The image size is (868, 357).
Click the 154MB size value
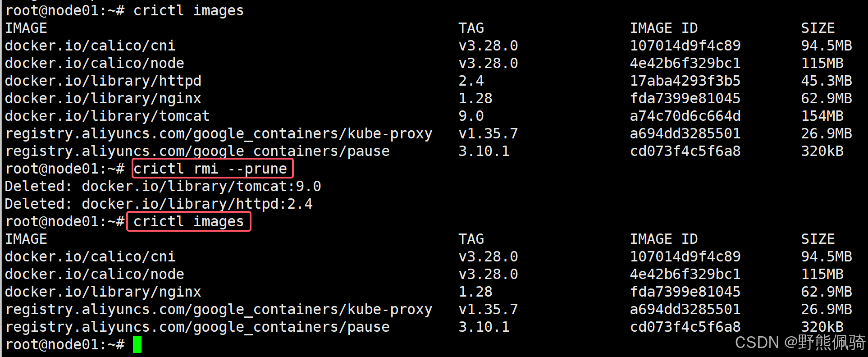click(822, 116)
